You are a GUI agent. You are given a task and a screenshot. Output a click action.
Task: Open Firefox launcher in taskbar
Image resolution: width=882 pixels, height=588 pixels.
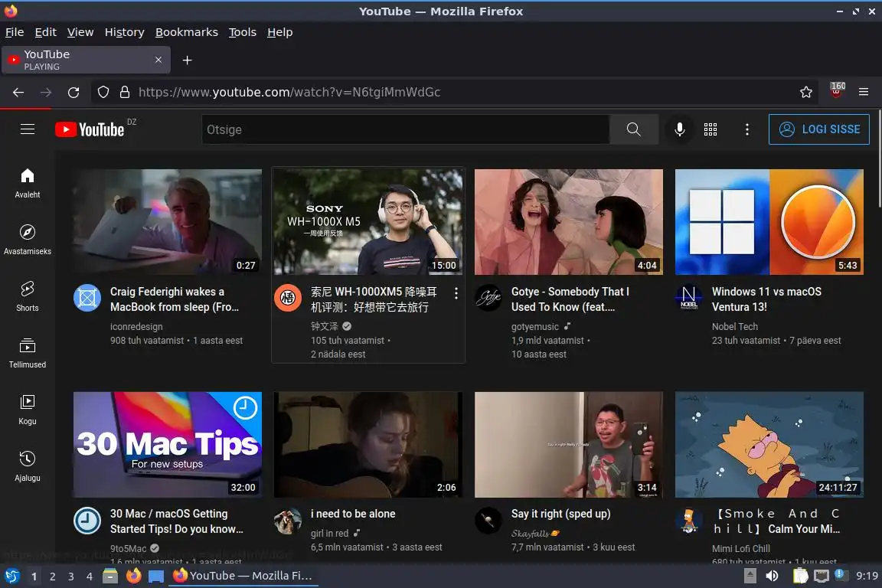(x=133, y=576)
